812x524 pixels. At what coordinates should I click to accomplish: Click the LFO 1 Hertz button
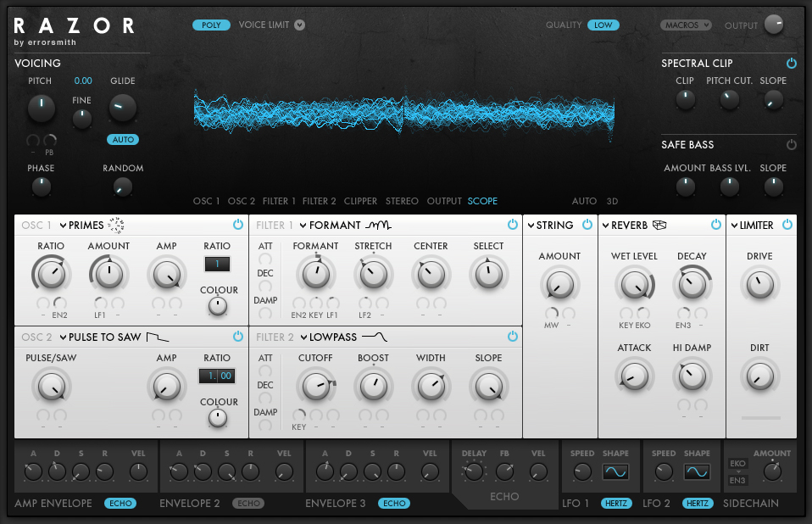pos(616,504)
